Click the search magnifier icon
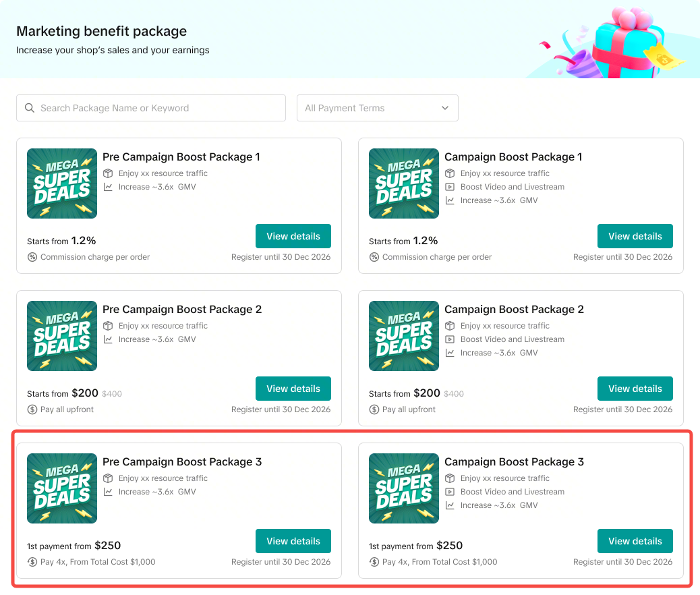The image size is (700, 595). coord(30,108)
